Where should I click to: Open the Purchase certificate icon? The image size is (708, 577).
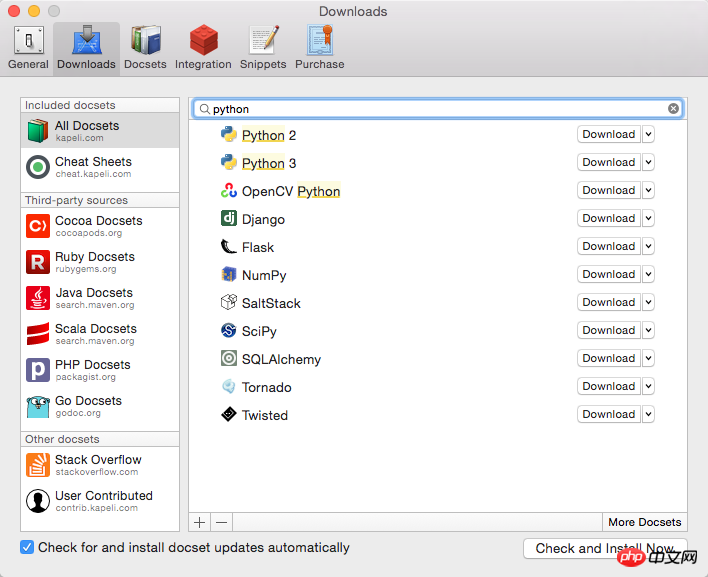pyautogui.click(x=320, y=40)
